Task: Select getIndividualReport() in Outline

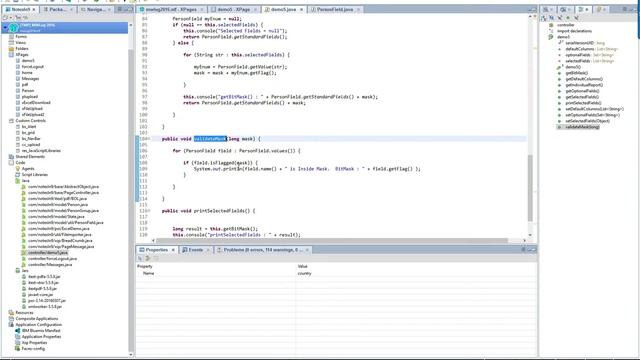Action: 584,85
